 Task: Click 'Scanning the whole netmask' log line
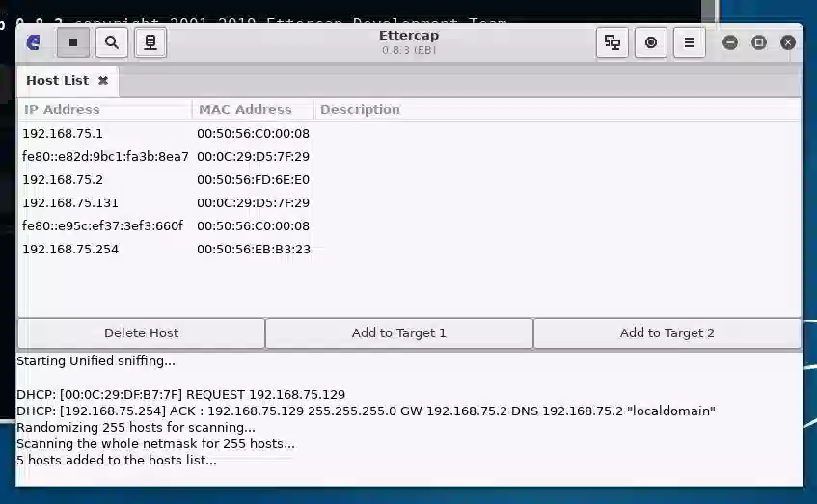tap(156, 443)
